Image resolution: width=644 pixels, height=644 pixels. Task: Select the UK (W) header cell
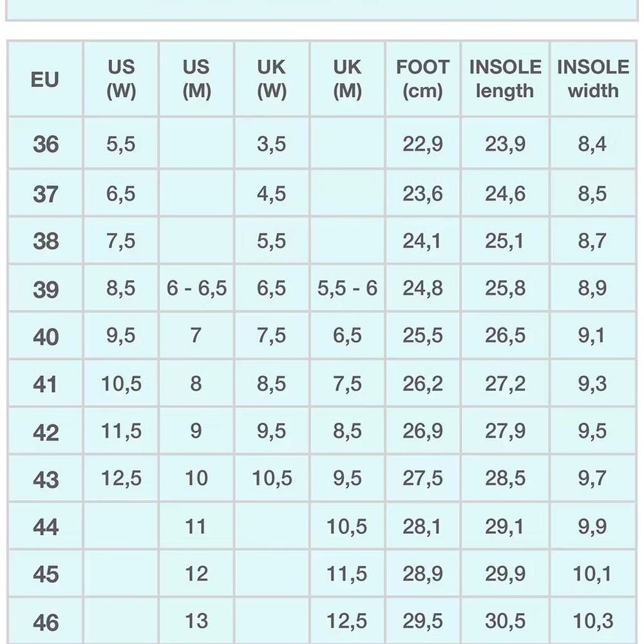[272, 79]
